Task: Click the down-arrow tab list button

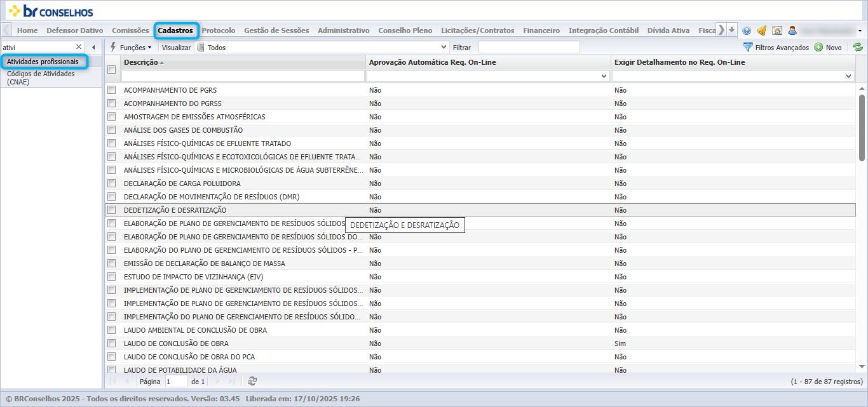Action: click(732, 30)
